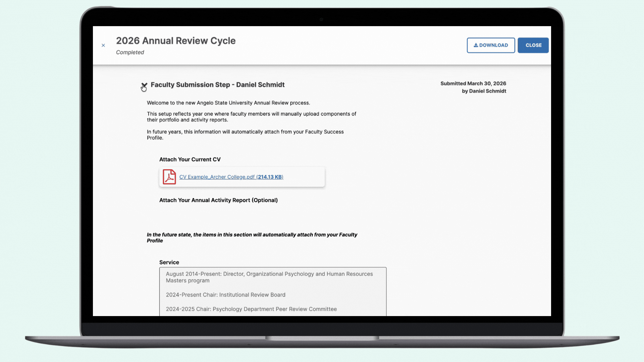Click the 214.13 KB file size text

click(270, 177)
